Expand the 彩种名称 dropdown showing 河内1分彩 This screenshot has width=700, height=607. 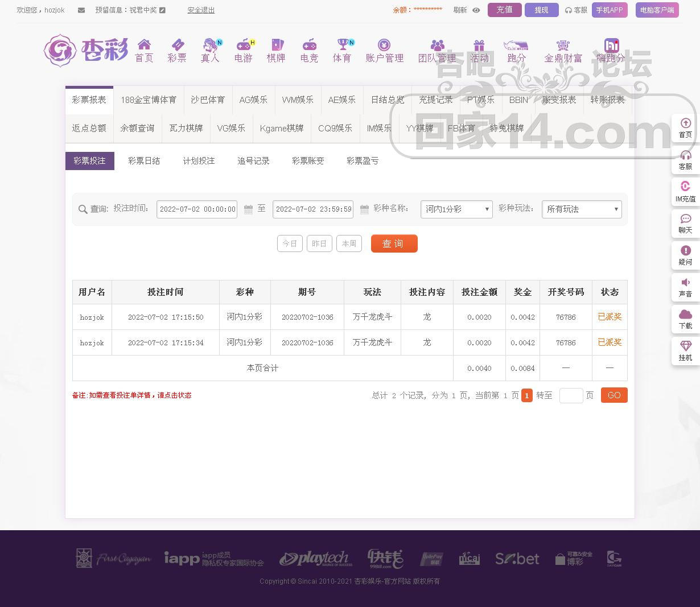pyautogui.click(x=456, y=209)
